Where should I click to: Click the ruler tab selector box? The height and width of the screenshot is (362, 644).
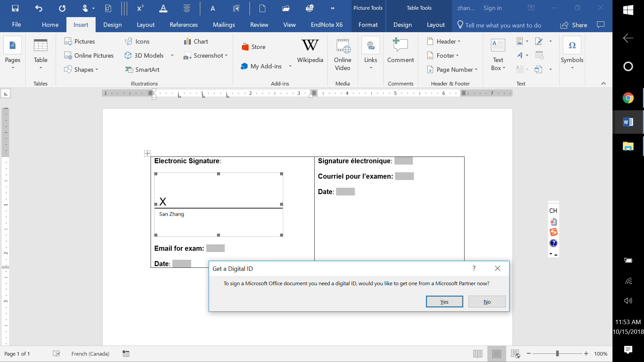6,94
